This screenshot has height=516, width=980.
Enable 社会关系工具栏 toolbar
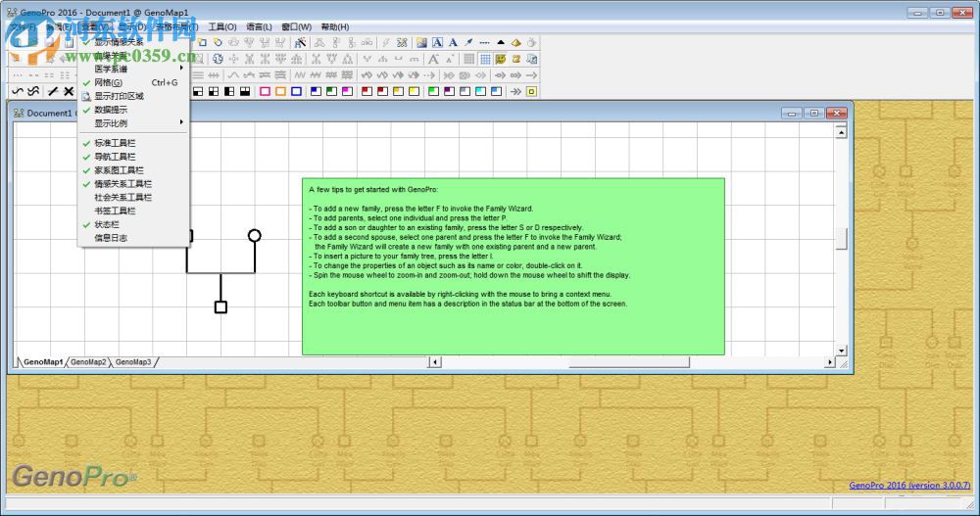(x=133, y=198)
